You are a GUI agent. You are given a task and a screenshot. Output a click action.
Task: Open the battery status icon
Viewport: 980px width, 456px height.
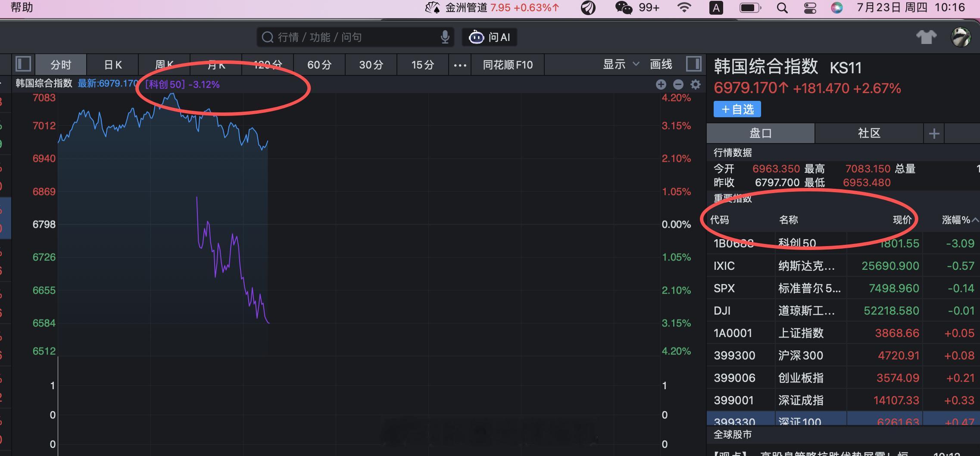click(750, 8)
